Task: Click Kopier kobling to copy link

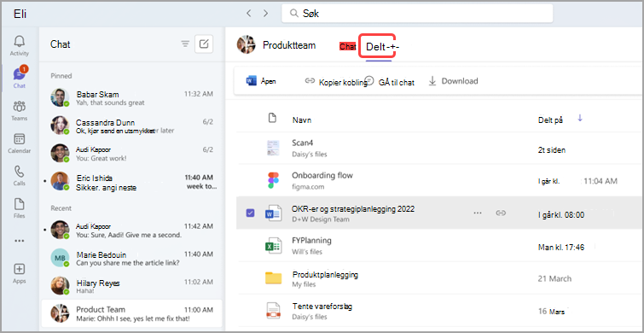Action: [x=336, y=82]
